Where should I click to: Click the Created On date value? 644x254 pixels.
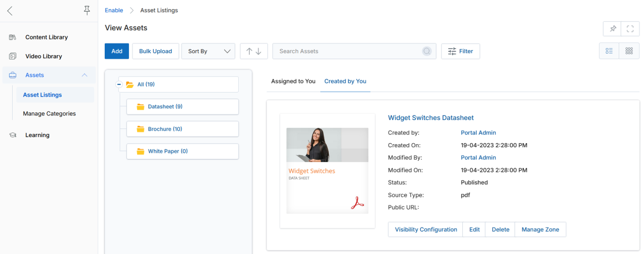494,145
